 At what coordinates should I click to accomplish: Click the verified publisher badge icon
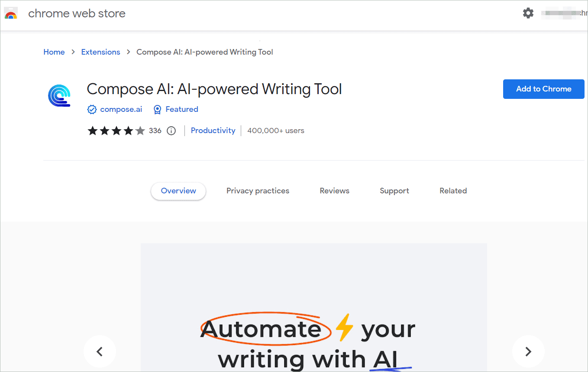pos(92,110)
